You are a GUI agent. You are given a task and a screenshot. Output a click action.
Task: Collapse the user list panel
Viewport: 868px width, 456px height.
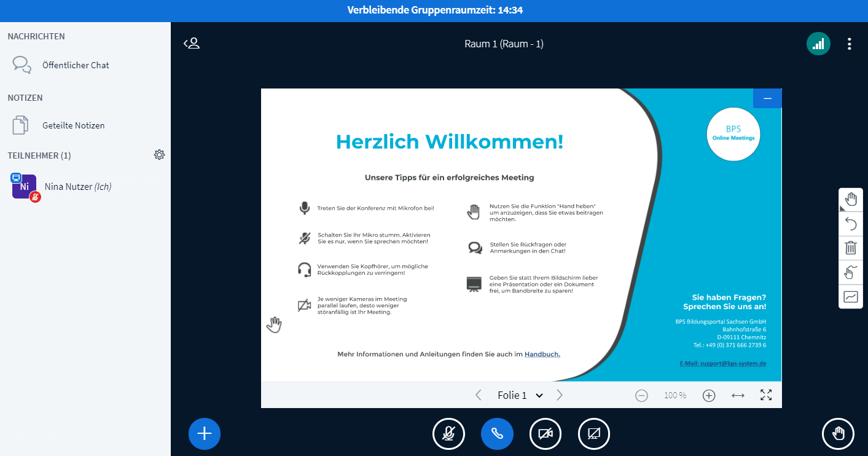(x=192, y=44)
